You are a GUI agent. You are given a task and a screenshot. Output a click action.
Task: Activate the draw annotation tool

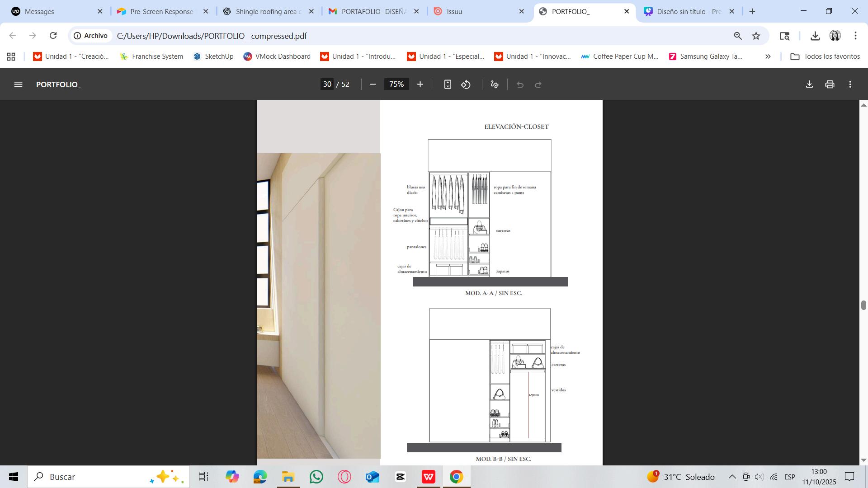pyautogui.click(x=495, y=84)
